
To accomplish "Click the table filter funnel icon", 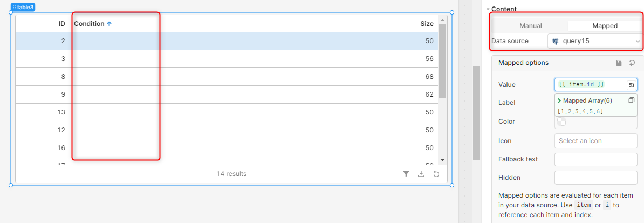I will click(x=406, y=174).
